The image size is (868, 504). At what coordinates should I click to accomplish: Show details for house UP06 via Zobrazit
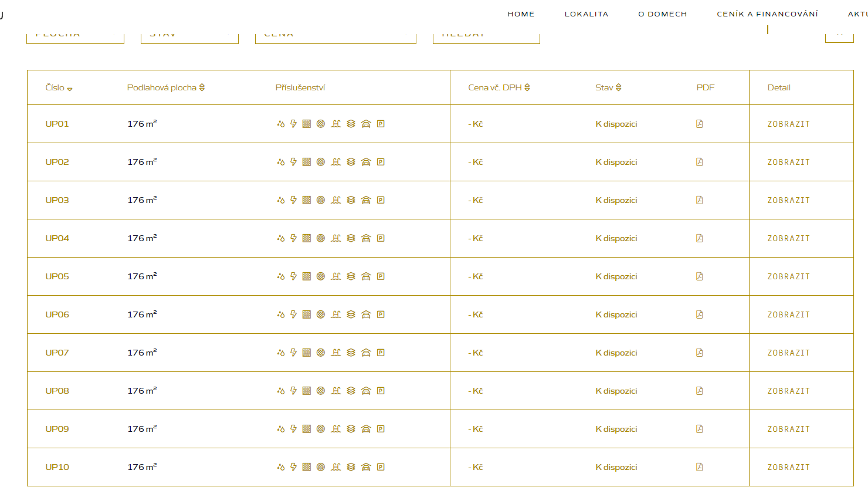click(788, 314)
